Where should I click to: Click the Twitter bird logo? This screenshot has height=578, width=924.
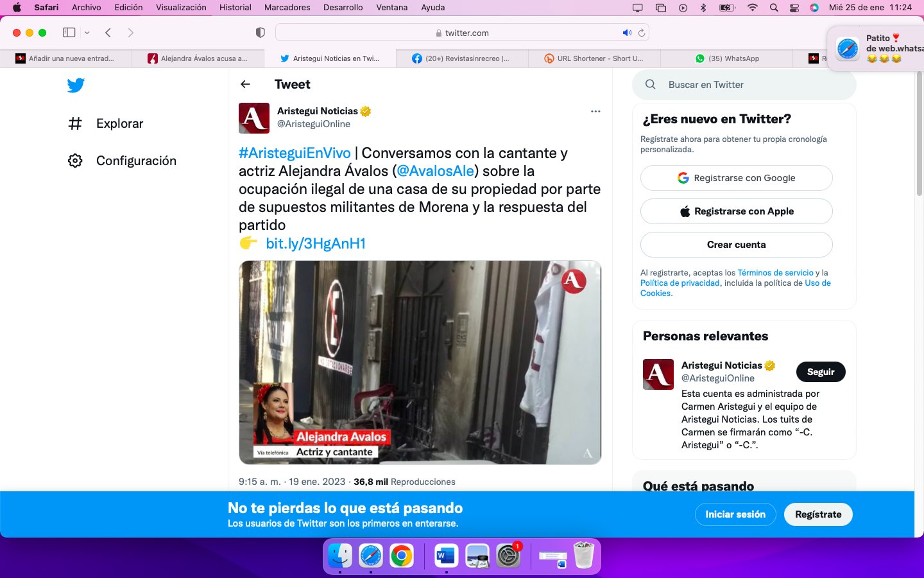click(x=76, y=85)
